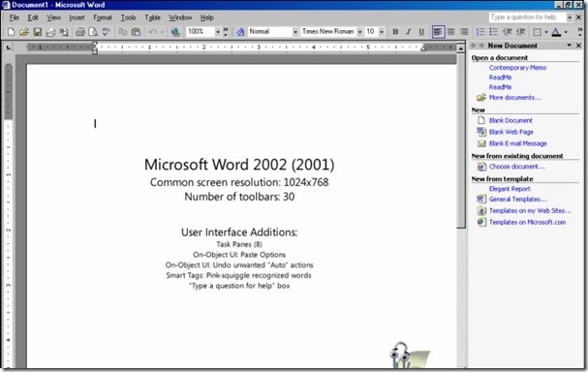Click the Increase Indent icon

tap(520, 32)
